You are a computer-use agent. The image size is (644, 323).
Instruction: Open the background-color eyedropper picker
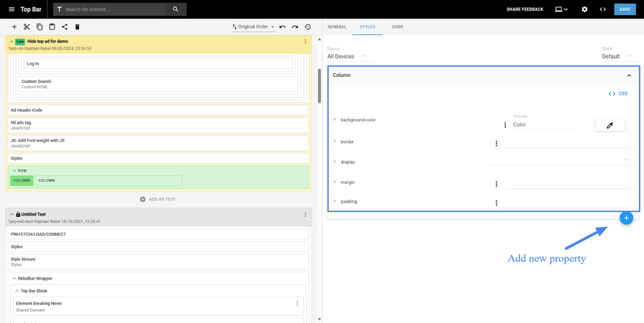tap(609, 125)
